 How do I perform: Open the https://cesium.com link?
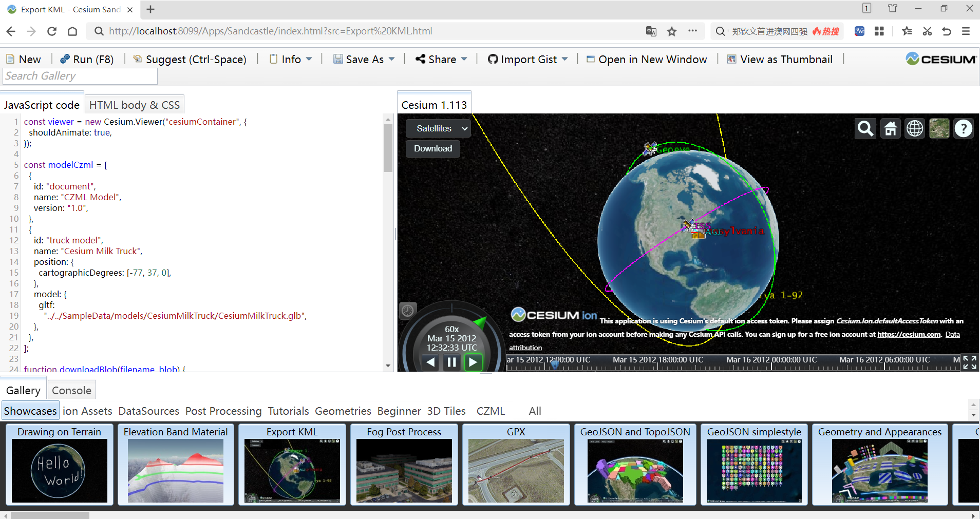[909, 334]
